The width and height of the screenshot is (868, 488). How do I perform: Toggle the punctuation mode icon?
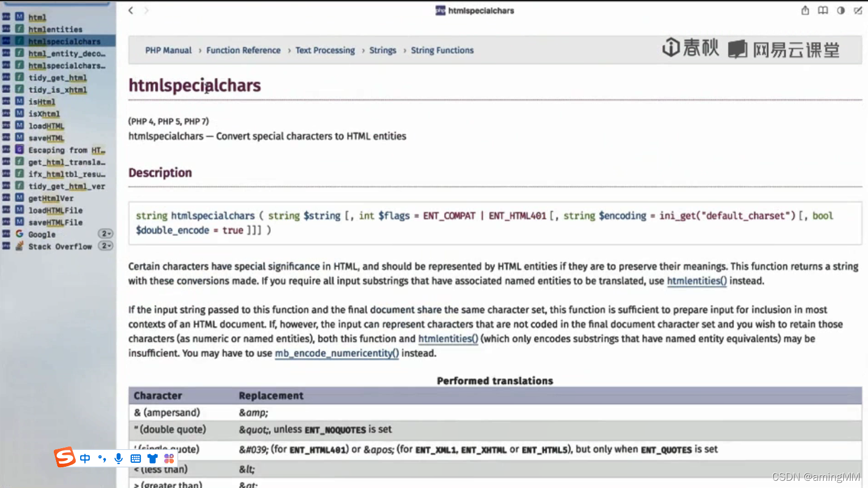(x=102, y=458)
